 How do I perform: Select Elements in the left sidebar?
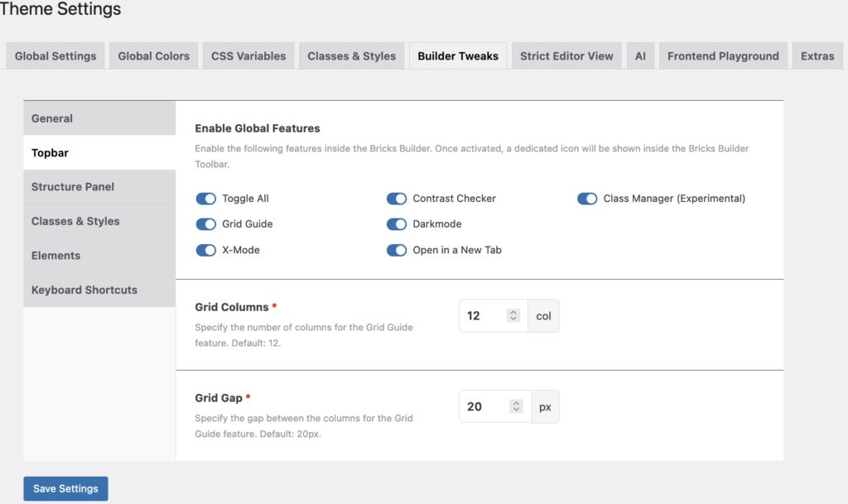55,256
